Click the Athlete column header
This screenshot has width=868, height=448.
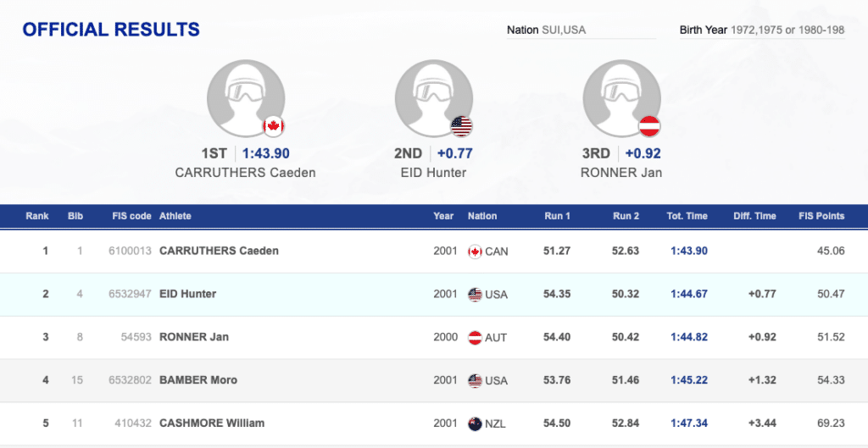175,216
